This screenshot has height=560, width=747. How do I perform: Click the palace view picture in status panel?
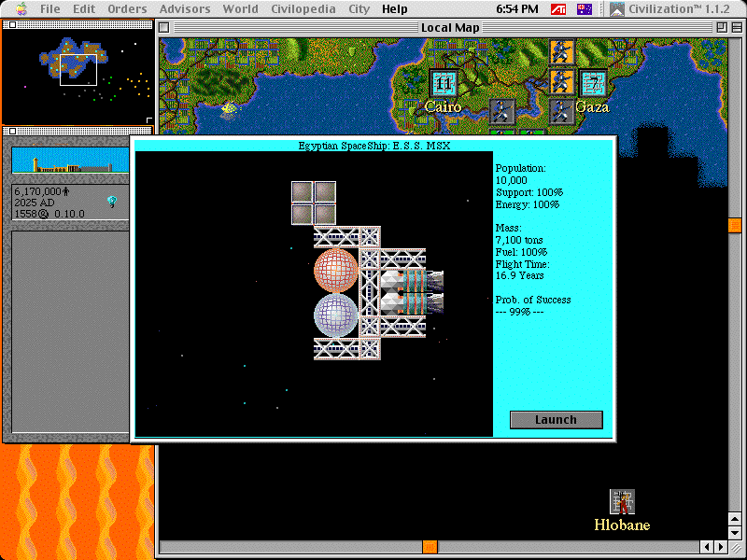(x=70, y=160)
